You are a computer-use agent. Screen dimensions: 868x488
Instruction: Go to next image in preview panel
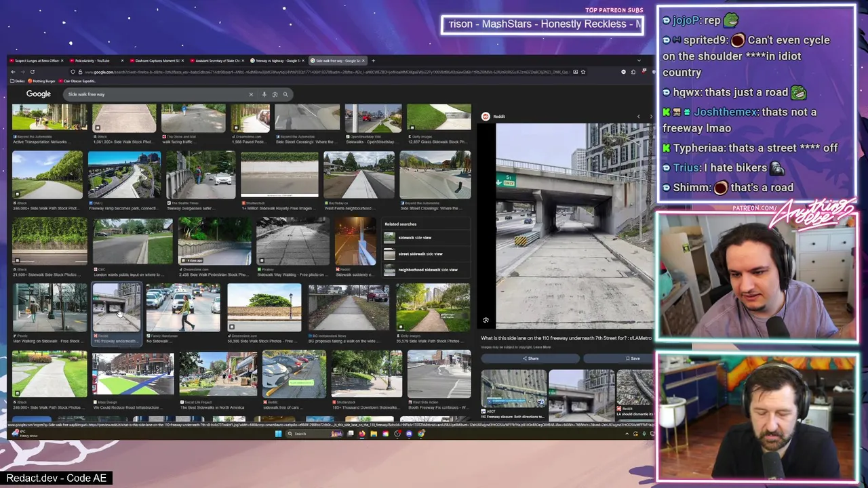pyautogui.click(x=651, y=117)
